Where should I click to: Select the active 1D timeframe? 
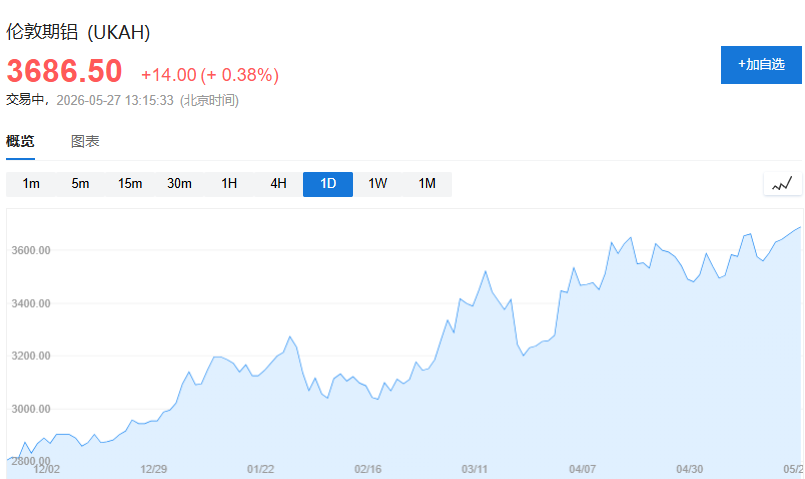(x=328, y=184)
